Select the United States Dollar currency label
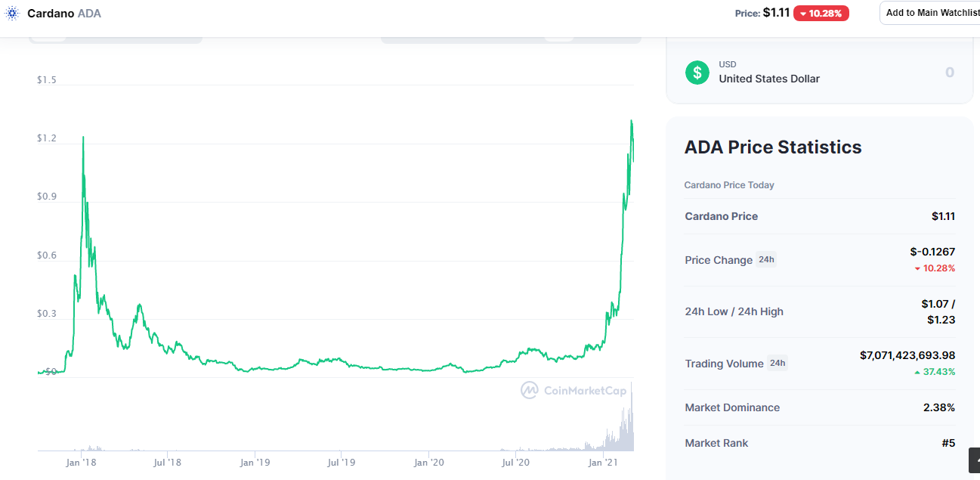 pos(769,79)
